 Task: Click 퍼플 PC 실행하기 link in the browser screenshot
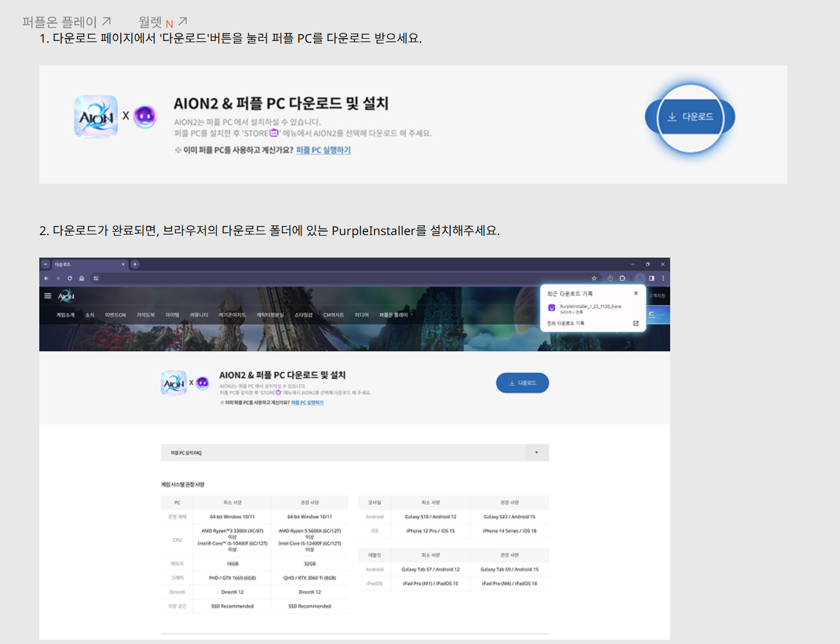pyautogui.click(x=307, y=403)
